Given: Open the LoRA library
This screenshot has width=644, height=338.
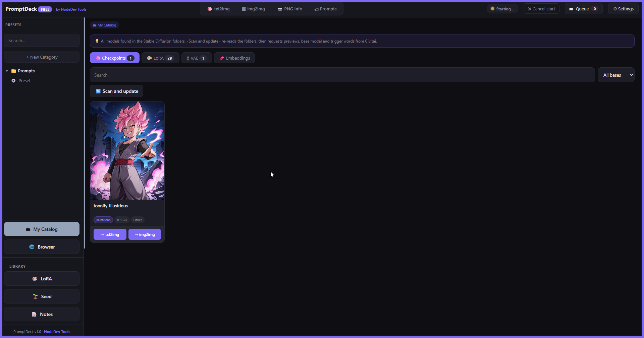Looking at the screenshot, I should coord(42,279).
